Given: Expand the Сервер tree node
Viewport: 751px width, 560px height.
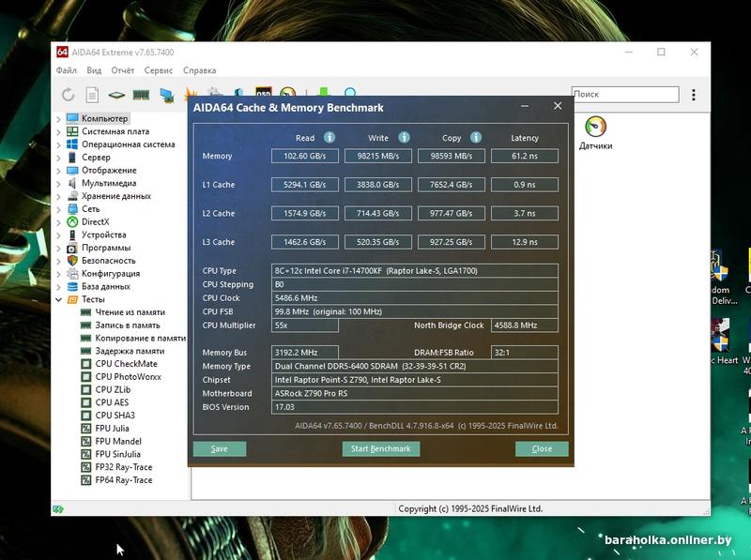Looking at the screenshot, I should [58, 158].
